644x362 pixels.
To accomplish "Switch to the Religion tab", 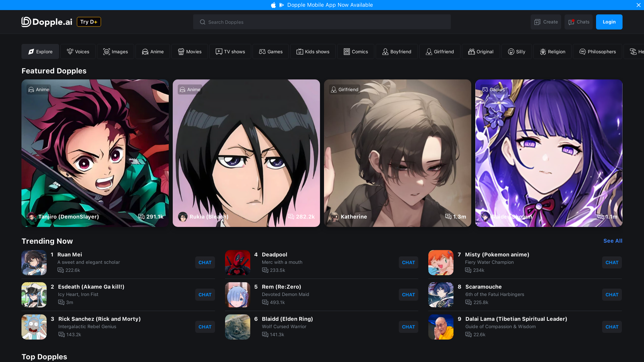I will (552, 51).
